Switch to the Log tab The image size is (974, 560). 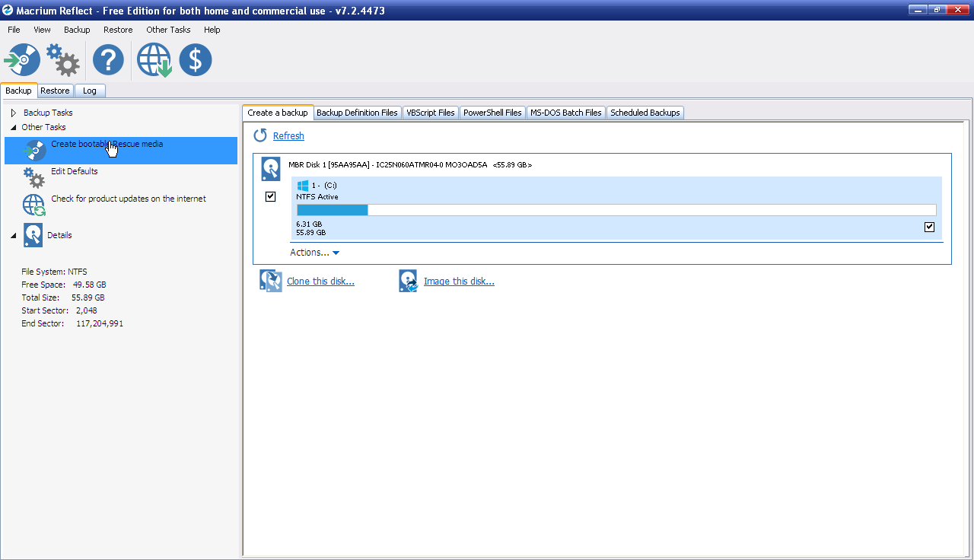90,91
